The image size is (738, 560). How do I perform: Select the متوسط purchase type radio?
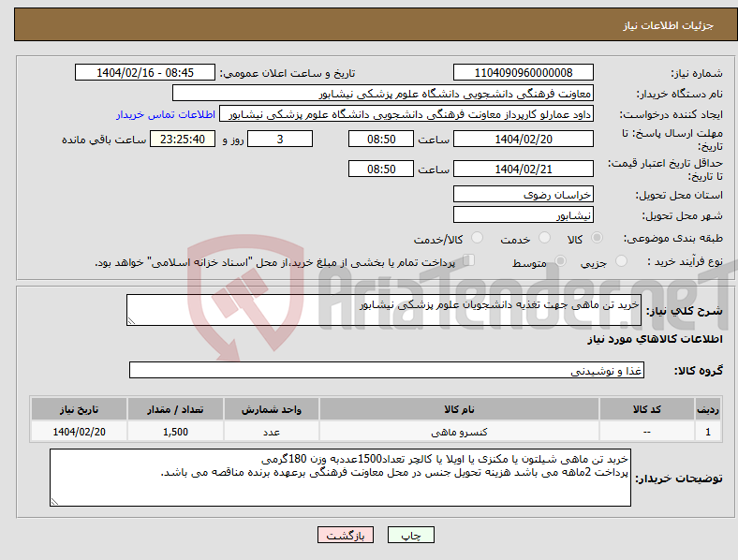click(x=560, y=261)
